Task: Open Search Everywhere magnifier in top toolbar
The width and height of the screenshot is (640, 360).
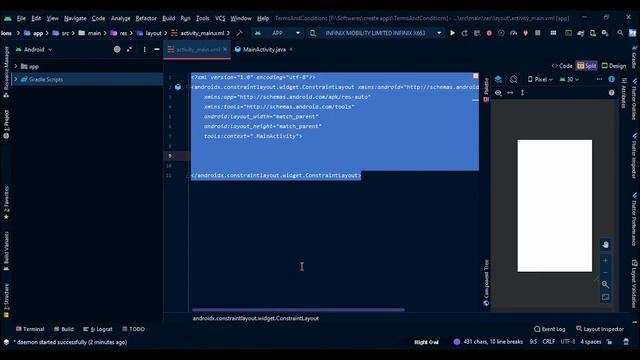Action: (x=620, y=33)
